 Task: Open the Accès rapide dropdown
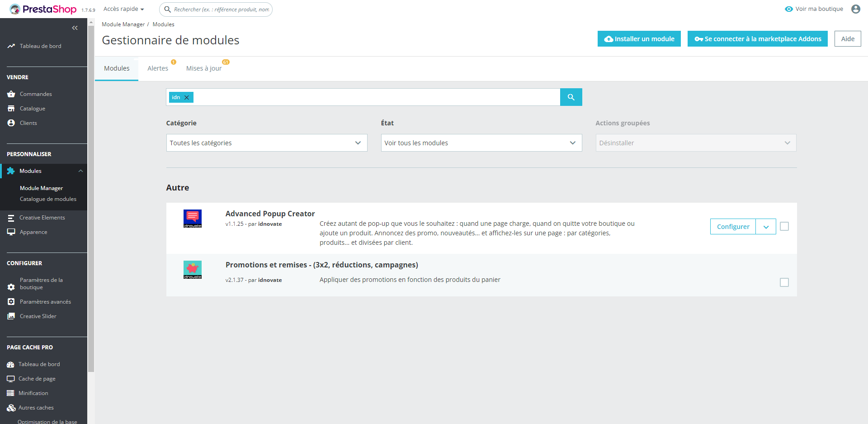point(123,9)
